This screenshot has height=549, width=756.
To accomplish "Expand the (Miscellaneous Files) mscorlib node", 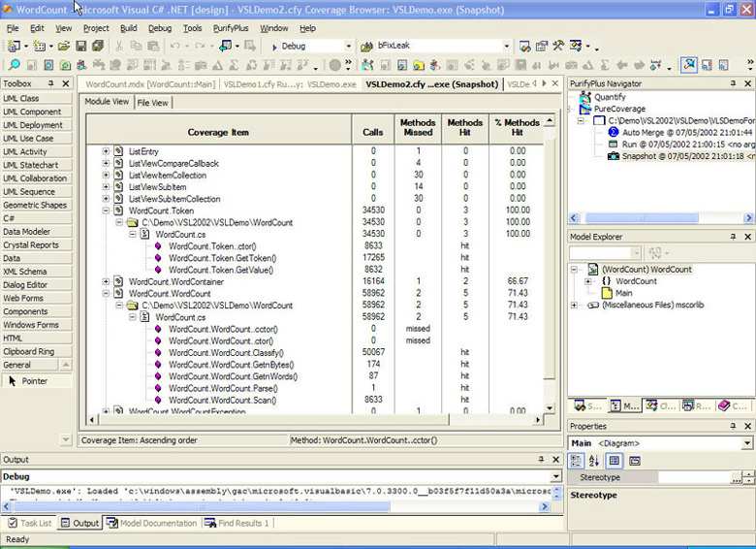I will [574, 305].
